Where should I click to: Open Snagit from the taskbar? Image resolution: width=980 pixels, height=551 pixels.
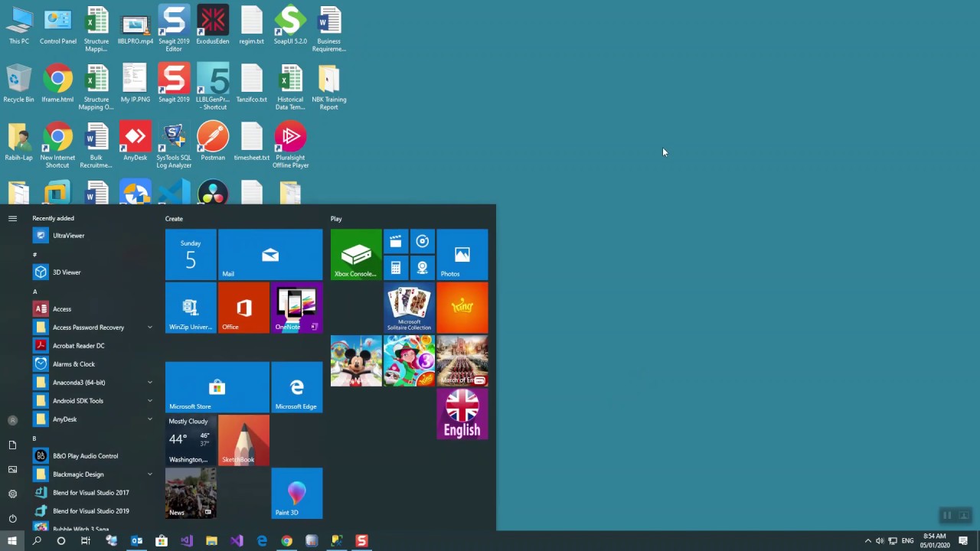pyautogui.click(x=361, y=541)
